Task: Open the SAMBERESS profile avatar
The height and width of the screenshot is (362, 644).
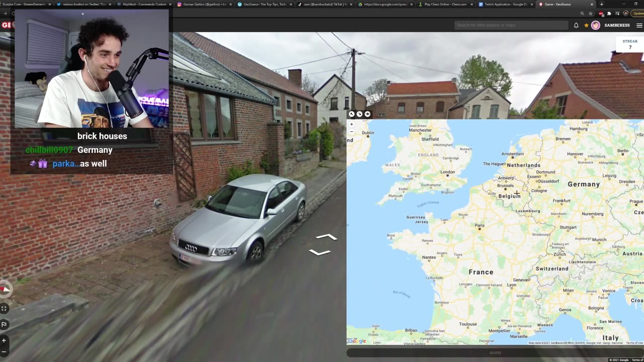Action: pos(596,25)
